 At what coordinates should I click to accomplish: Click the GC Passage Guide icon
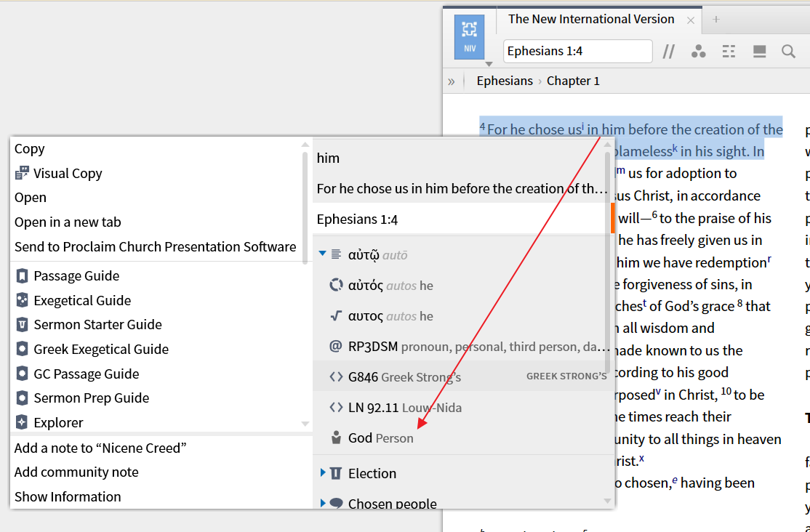22,374
